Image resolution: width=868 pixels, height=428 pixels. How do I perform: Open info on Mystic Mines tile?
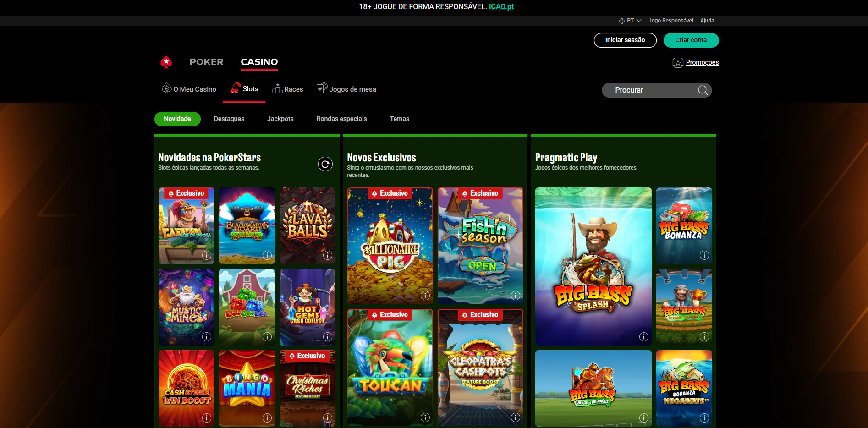[x=206, y=336]
